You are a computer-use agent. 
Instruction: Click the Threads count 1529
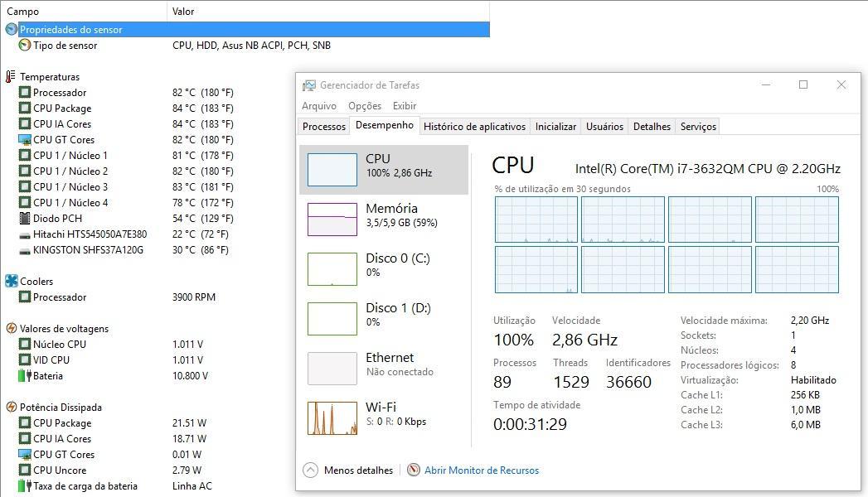(571, 382)
